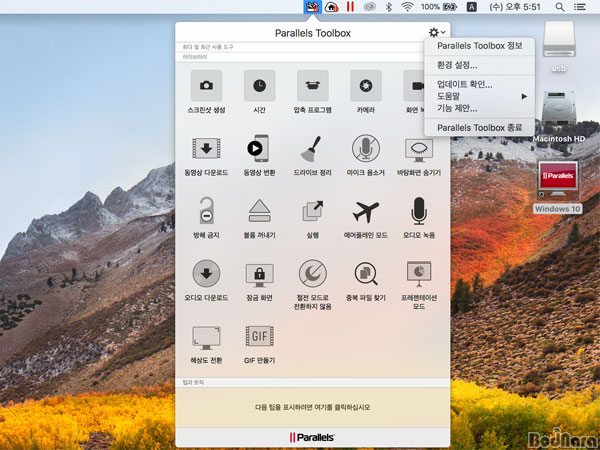Open the Notification Center list icon
Image resolution: width=600 pixels, height=450 pixels.
coord(580,7)
